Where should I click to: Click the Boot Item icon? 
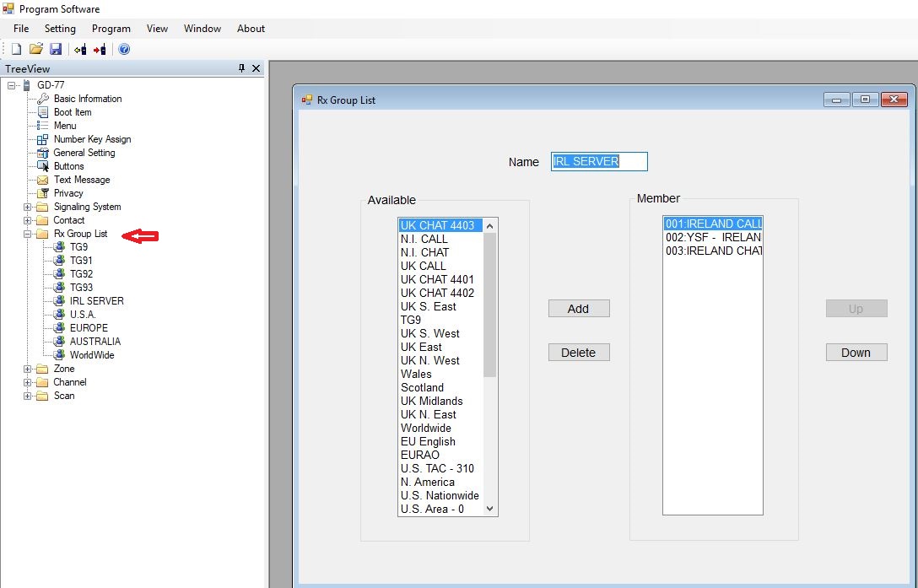click(43, 112)
